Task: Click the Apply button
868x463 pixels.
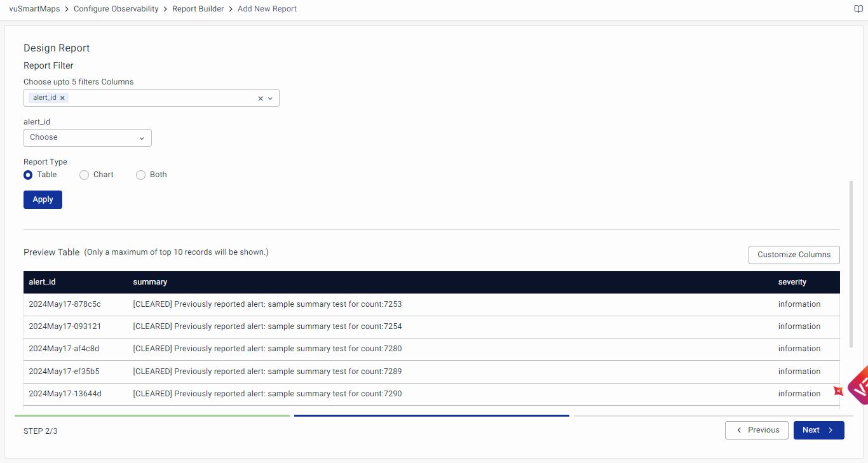Action: (x=43, y=199)
